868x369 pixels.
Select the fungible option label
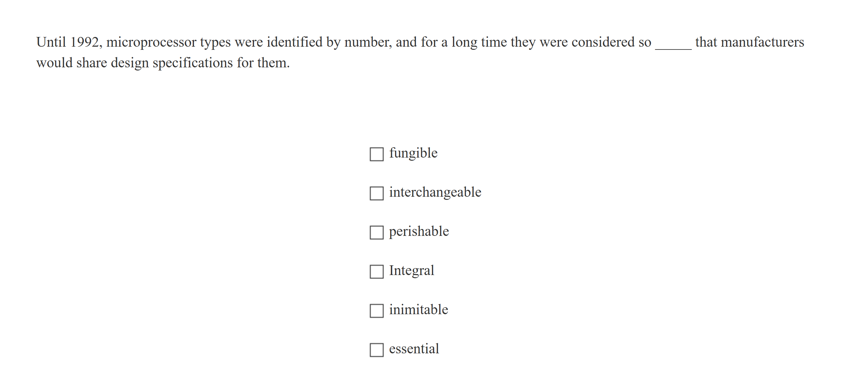tap(413, 153)
